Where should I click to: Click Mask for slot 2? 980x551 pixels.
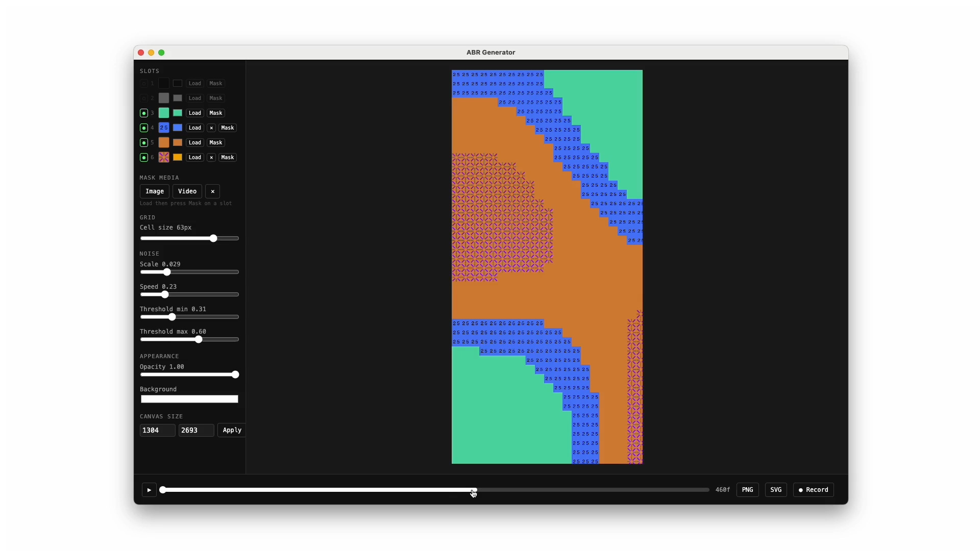click(x=216, y=98)
